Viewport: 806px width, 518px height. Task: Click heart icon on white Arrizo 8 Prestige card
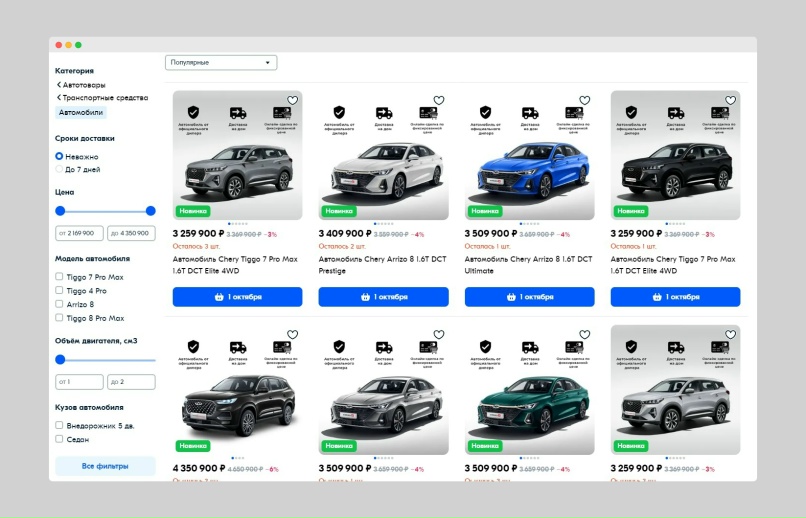438,100
